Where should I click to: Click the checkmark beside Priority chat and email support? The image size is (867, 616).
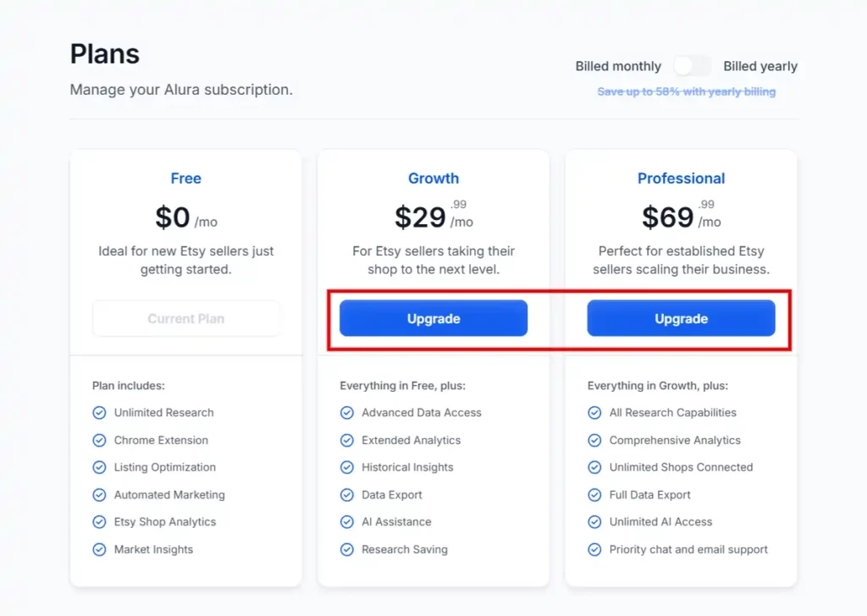(595, 549)
